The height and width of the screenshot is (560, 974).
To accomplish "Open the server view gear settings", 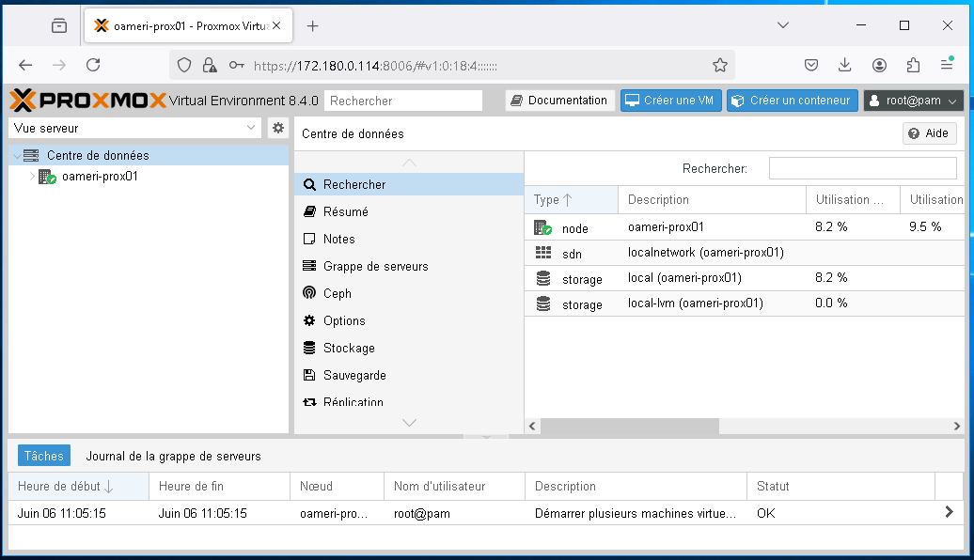I will pyautogui.click(x=278, y=128).
